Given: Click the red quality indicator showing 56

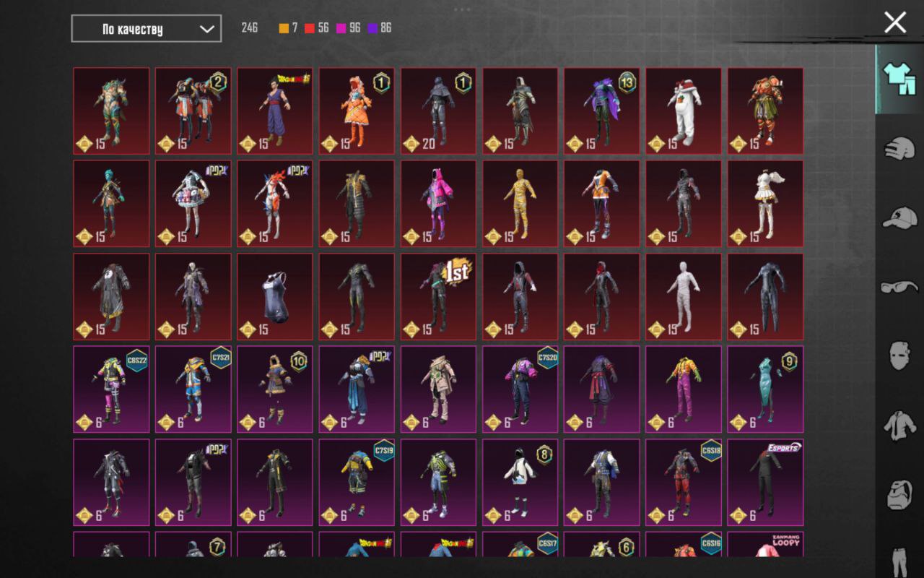Looking at the screenshot, I should 316,28.
